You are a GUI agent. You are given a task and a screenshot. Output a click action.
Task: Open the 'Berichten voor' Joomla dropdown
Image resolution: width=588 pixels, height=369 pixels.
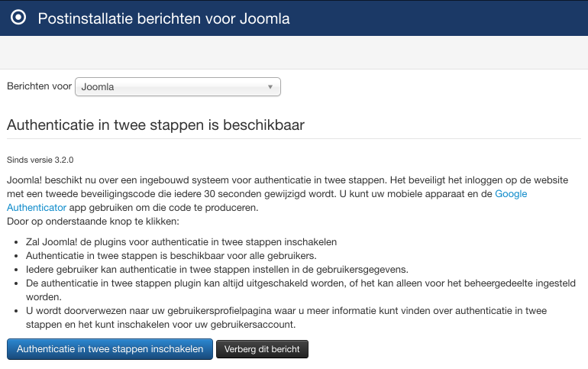pyautogui.click(x=177, y=87)
